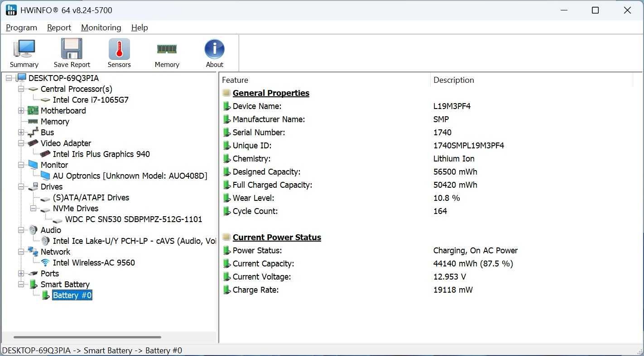Click Power Status value Charging, On AC Power
This screenshot has height=356, width=644.
click(476, 251)
